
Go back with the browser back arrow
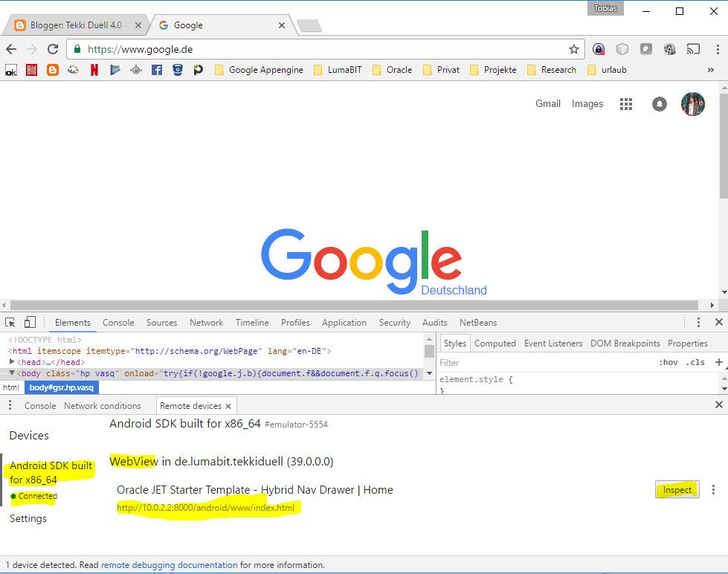tap(11, 49)
